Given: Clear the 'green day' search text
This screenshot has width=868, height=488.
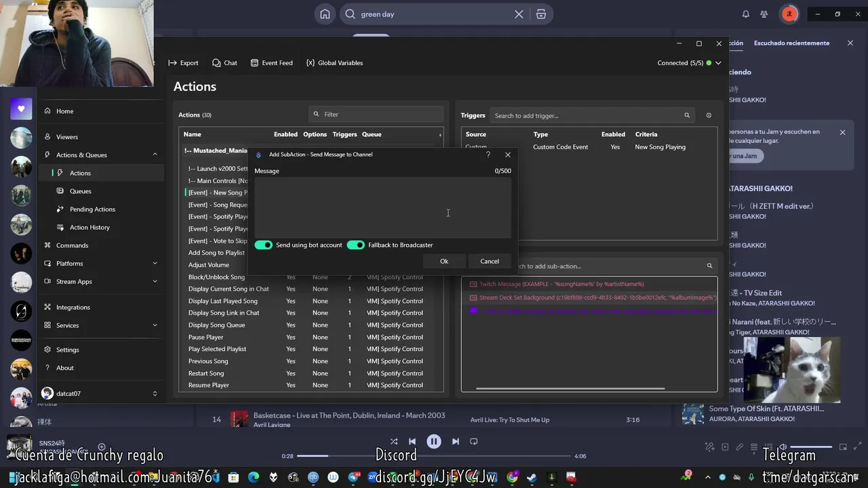Looking at the screenshot, I should coord(519,14).
